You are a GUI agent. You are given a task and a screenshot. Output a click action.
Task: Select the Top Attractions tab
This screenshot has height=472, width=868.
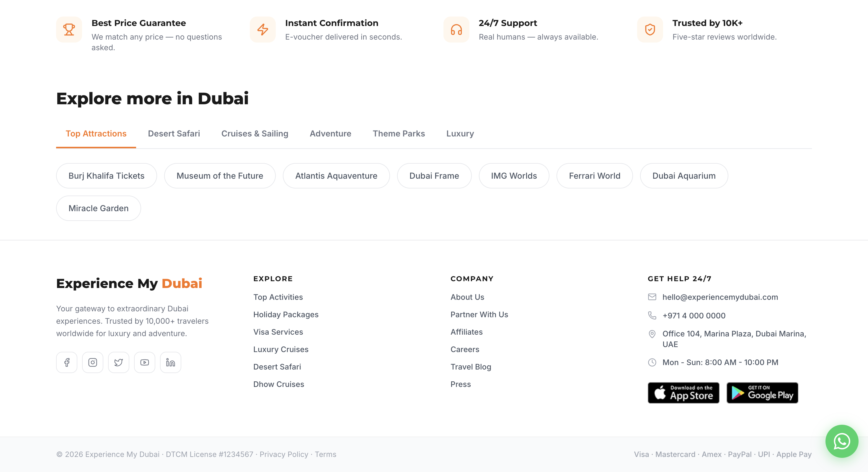click(x=96, y=134)
